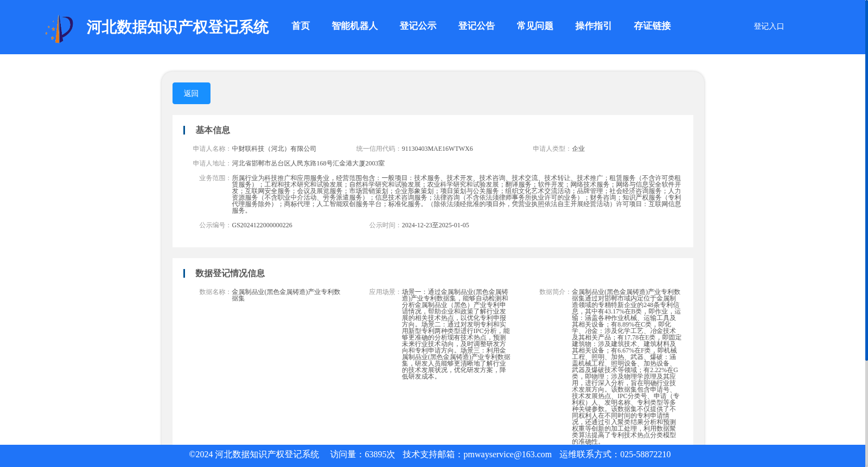This screenshot has height=467, width=868.
Task: Click credit code 91130403MAE16WTWX6
Action: [x=437, y=149]
